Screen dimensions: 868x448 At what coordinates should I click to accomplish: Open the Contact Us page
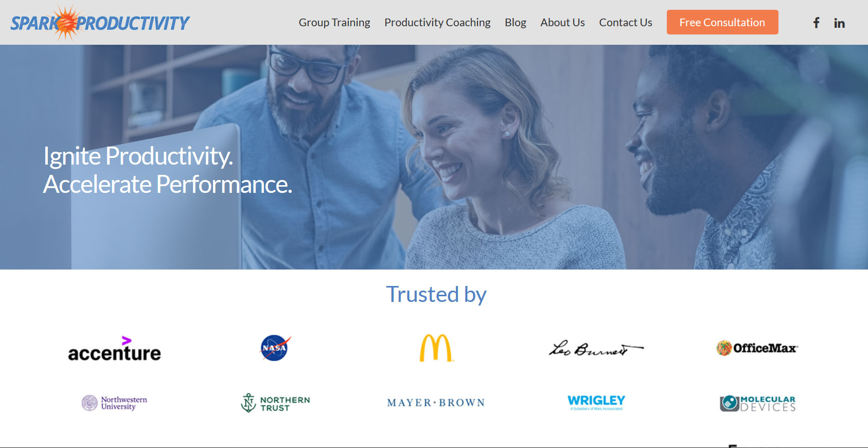click(626, 23)
